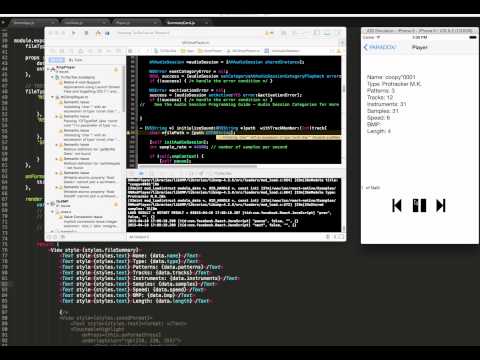This screenshot has height=360, width=480.
Task: Select the Value Conversion Issue warning
Action: (89, 221)
